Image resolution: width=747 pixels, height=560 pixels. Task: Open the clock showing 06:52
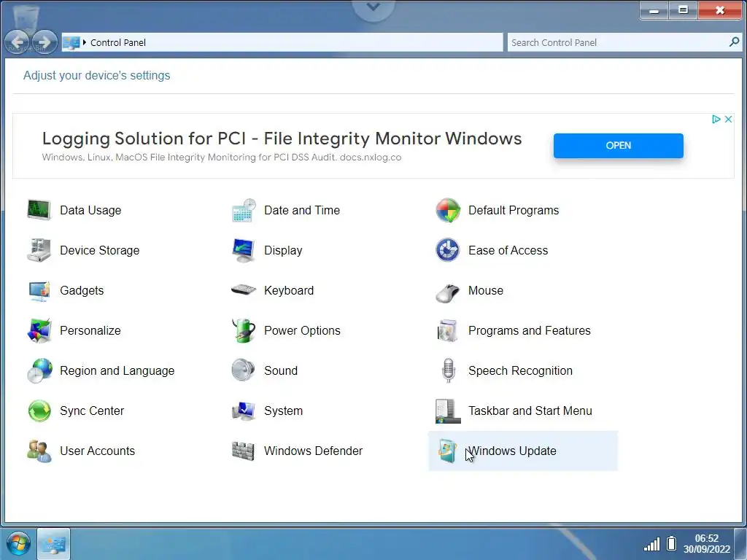click(706, 544)
